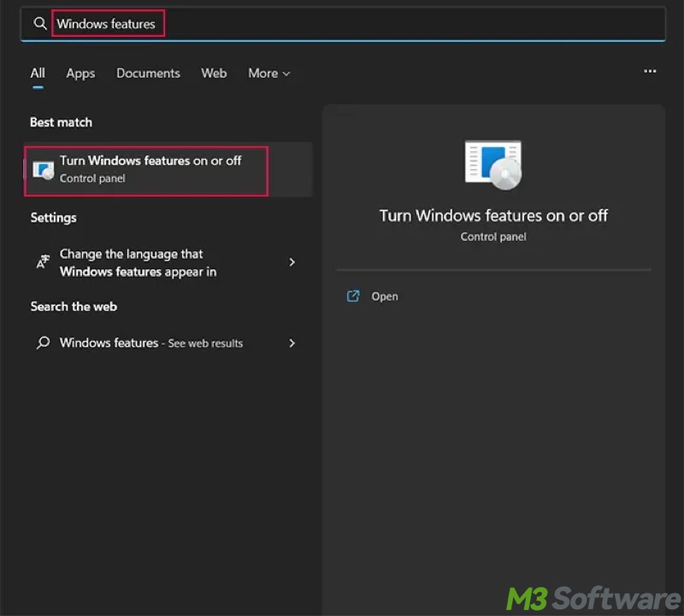Image resolution: width=684 pixels, height=616 pixels.
Task: Select 'Change the language that Windows features appear in'
Action: tap(168, 262)
